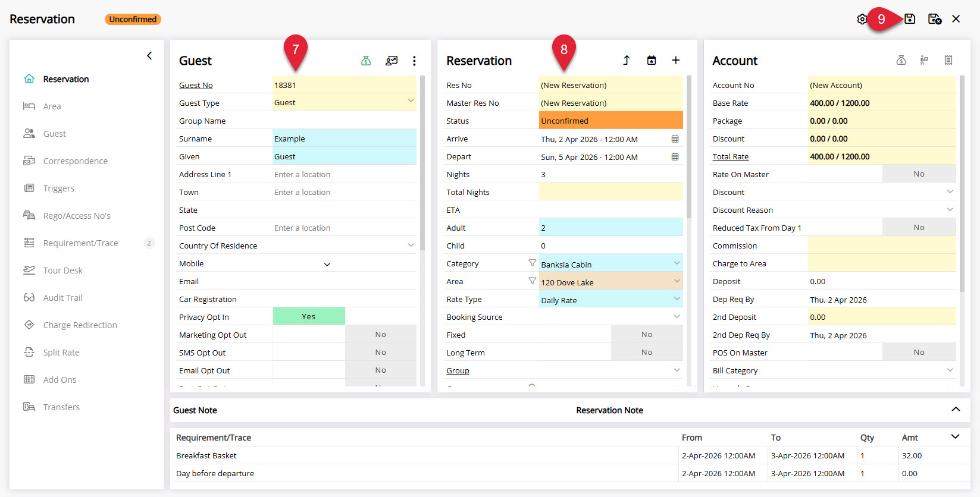Image resolution: width=980 pixels, height=497 pixels.
Task: Open the calendar icon in Reservation panel header
Action: tap(652, 60)
